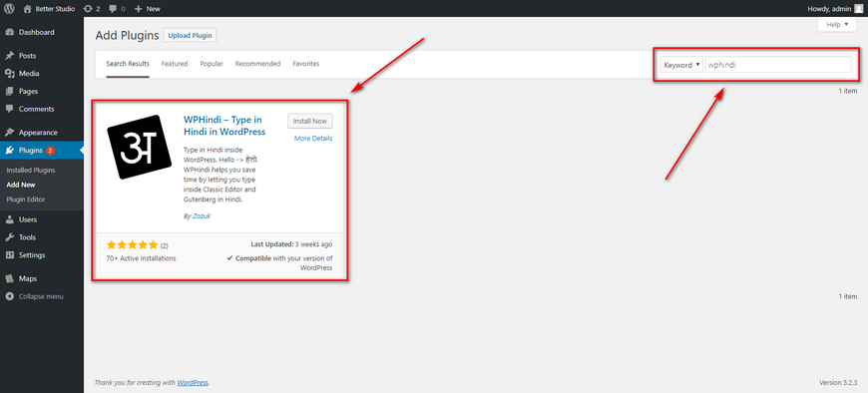Click the Plugins update badge showing 2
Viewport: 868px width, 393px height.
(50, 150)
